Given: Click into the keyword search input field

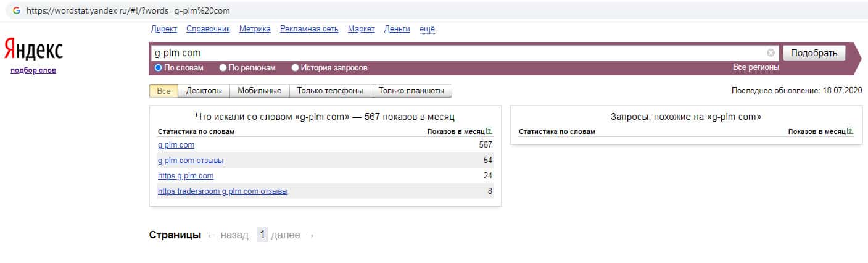Looking at the screenshot, I should click(x=457, y=53).
